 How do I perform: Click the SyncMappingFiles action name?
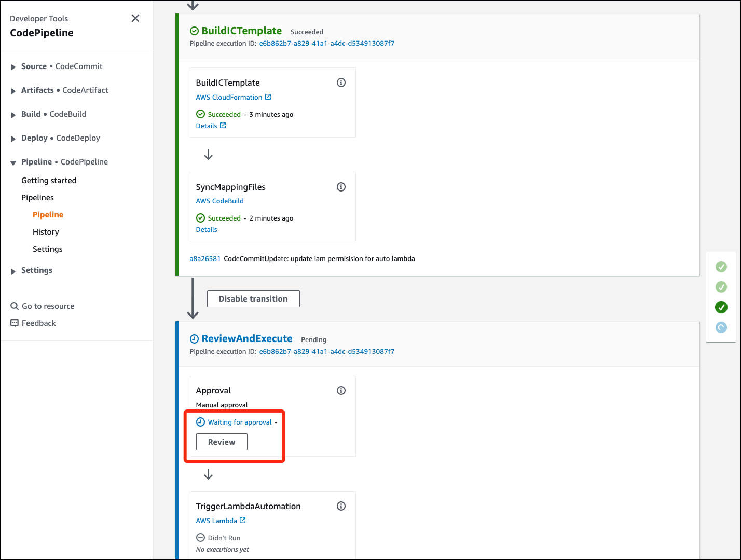tap(231, 187)
